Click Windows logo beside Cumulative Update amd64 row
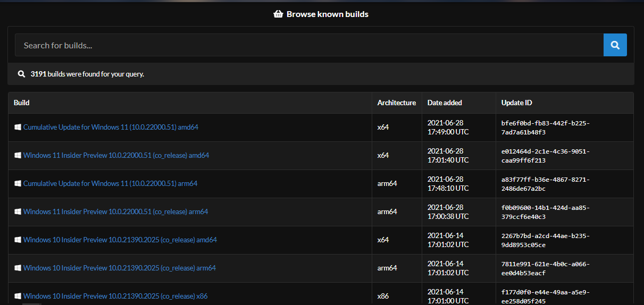This screenshot has width=644, height=305. click(x=18, y=128)
